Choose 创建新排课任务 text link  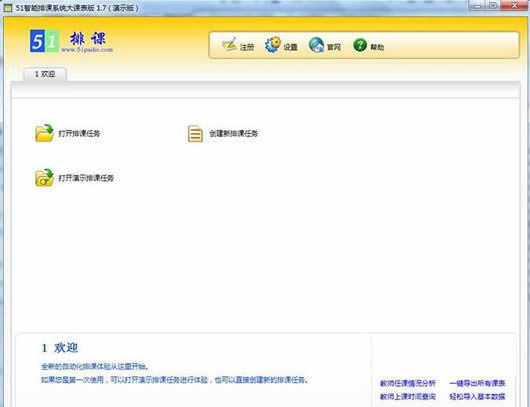[234, 134]
